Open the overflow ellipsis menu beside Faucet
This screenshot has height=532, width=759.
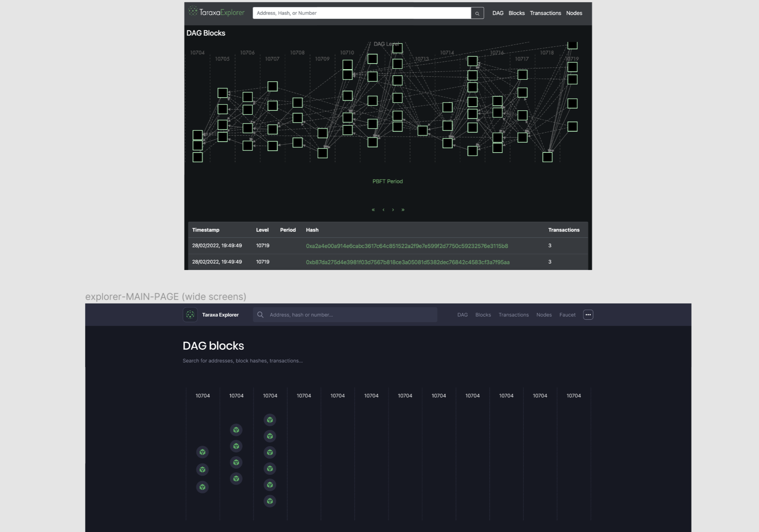click(x=588, y=315)
